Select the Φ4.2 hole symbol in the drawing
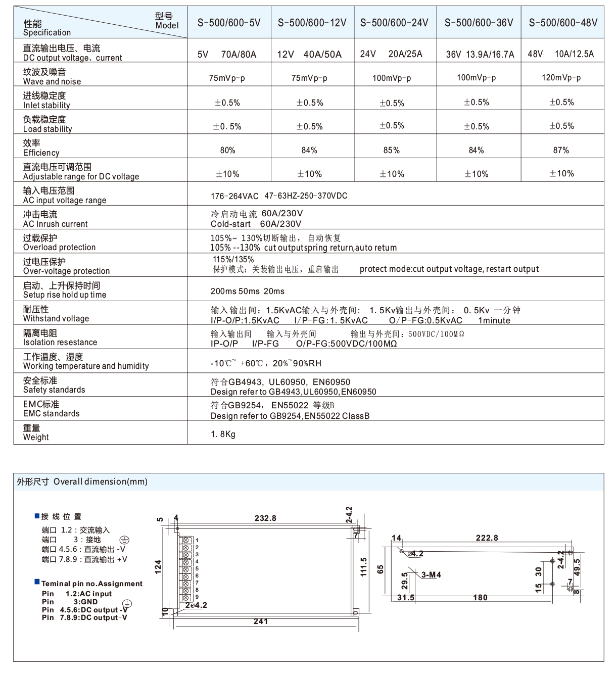This screenshot has height=675, width=616. (x=401, y=551)
